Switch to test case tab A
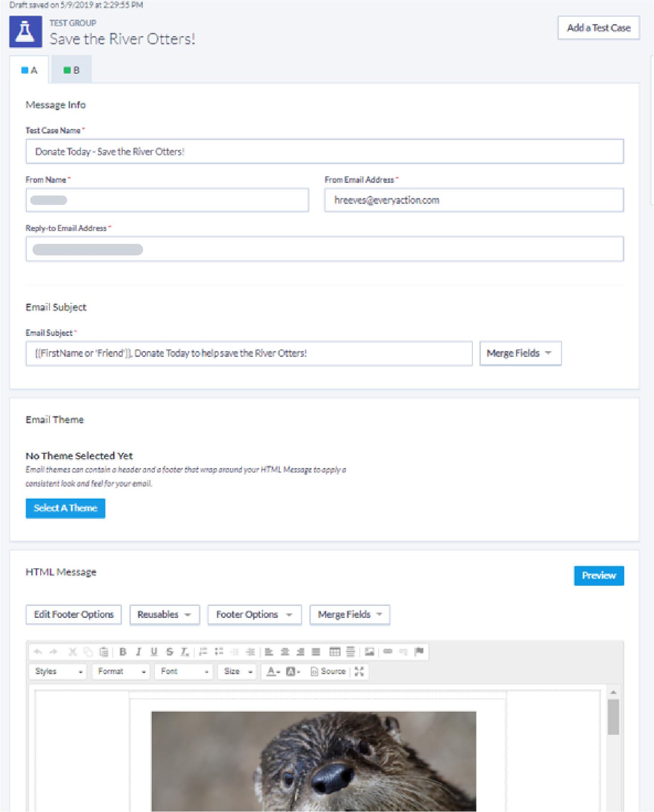The width and height of the screenshot is (654, 812). tap(29, 70)
